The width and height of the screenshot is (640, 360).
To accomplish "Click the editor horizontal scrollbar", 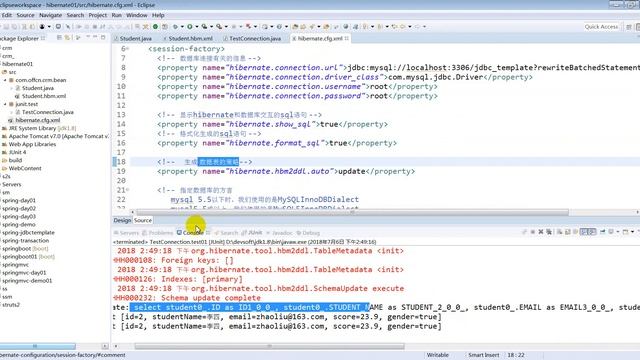I will click(x=352, y=212).
